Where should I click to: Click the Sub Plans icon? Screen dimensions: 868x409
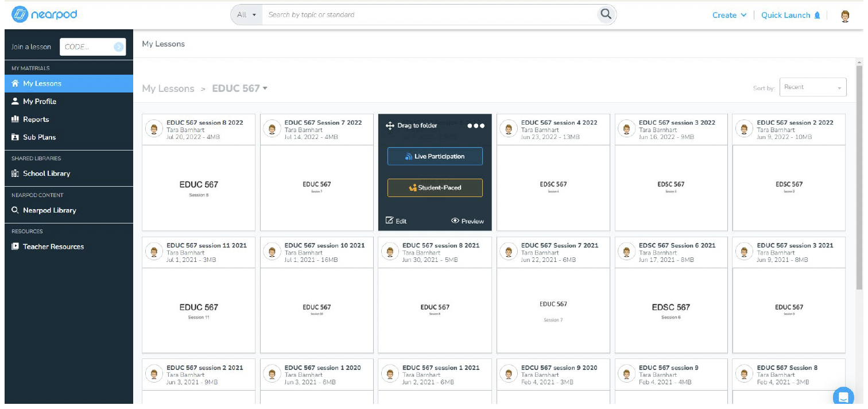tap(15, 137)
